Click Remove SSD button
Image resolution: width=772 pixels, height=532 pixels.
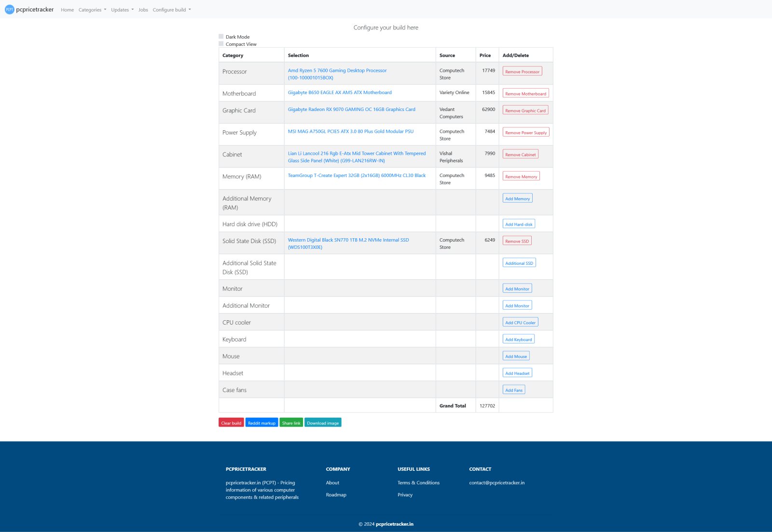coord(517,241)
